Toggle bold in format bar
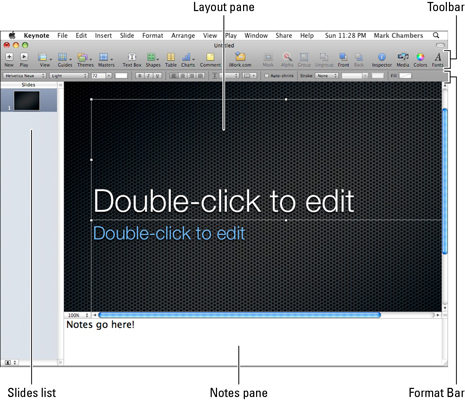Viewport: 465px width, 400px height. (140, 76)
